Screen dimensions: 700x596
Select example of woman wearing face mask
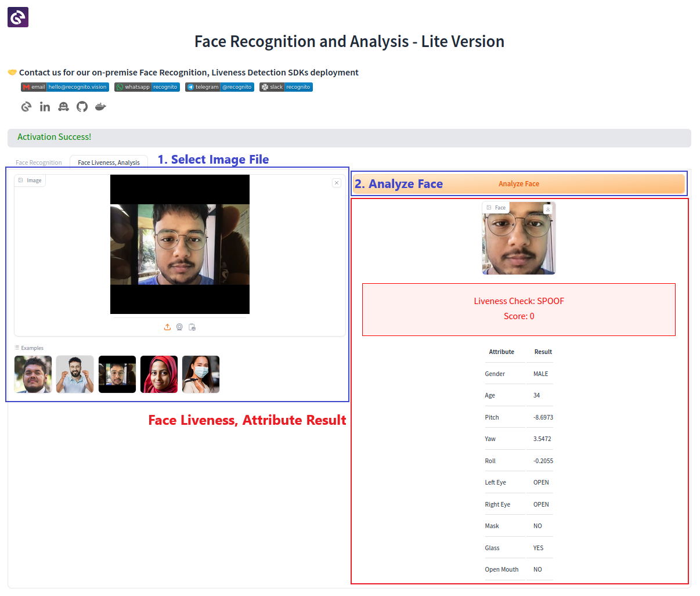(x=201, y=374)
